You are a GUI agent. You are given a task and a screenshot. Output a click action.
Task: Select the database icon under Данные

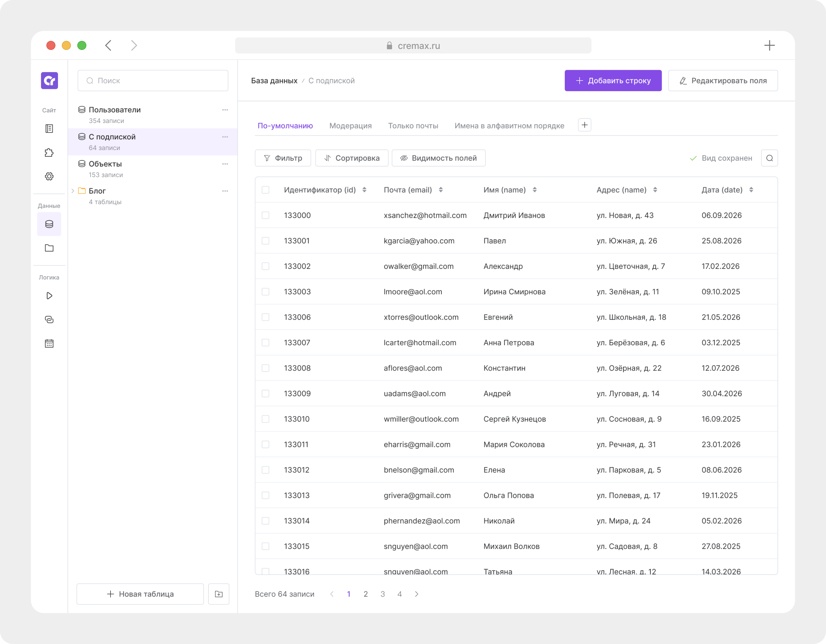tap(49, 224)
